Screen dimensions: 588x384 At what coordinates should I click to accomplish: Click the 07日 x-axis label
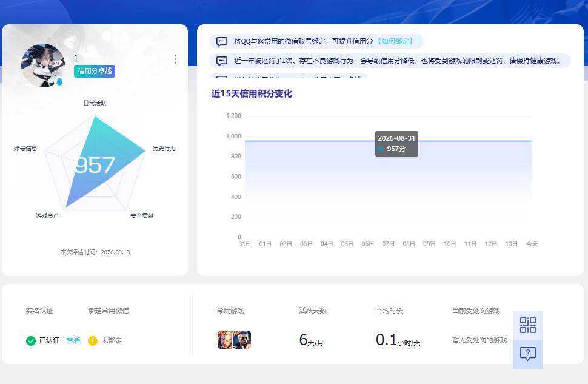[x=388, y=244]
